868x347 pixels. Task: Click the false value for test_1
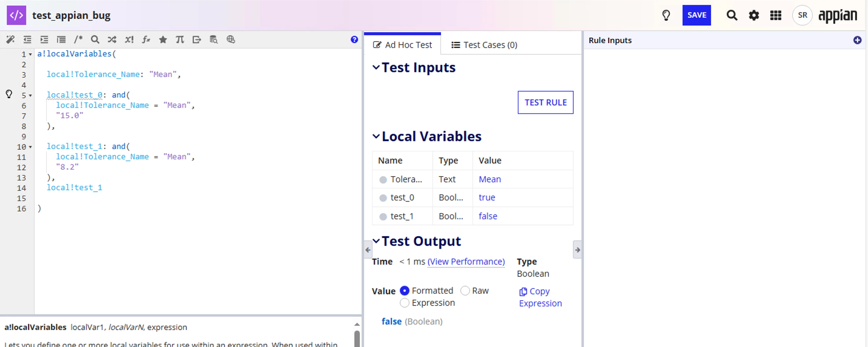pos(488,216)
